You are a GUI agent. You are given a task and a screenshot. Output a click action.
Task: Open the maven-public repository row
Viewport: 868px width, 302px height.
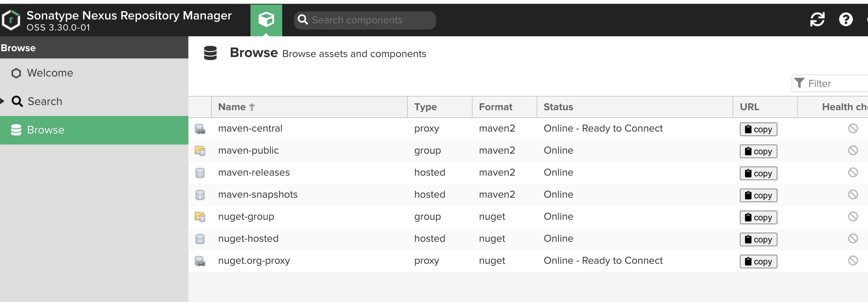pos(528,150)
